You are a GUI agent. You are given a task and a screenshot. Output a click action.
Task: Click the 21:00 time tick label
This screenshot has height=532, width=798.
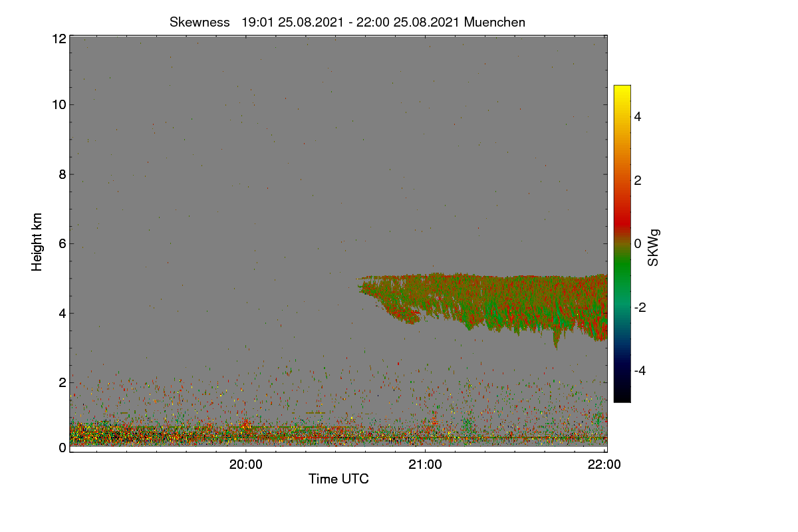(425, 465)
